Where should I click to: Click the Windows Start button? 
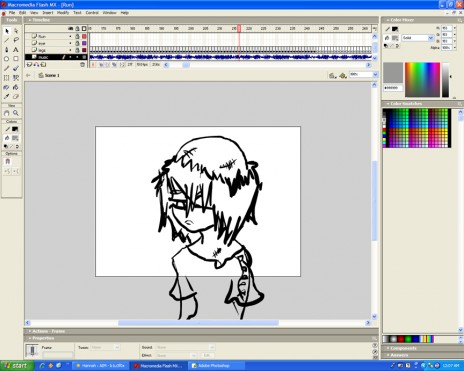click(17, 366)
